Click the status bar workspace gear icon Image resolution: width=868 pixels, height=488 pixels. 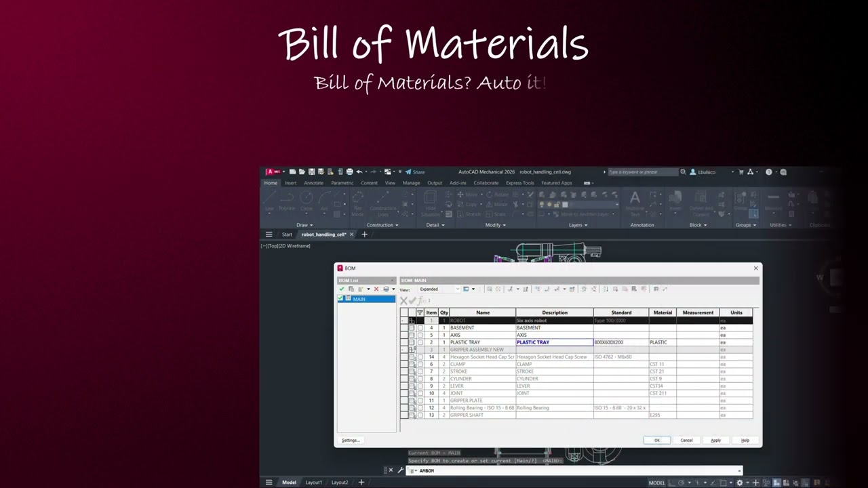[x=739, y=483]
